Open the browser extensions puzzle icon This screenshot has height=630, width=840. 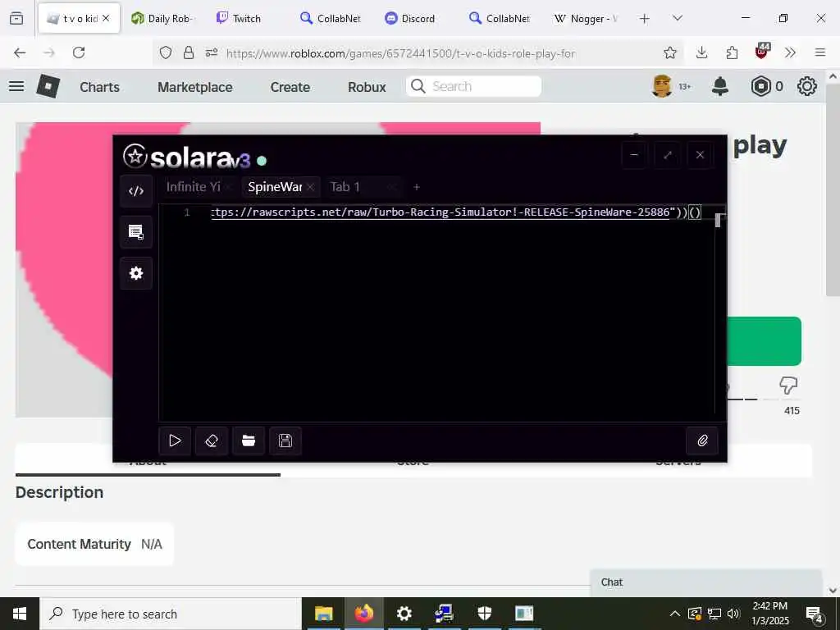(x=732, y=52)
